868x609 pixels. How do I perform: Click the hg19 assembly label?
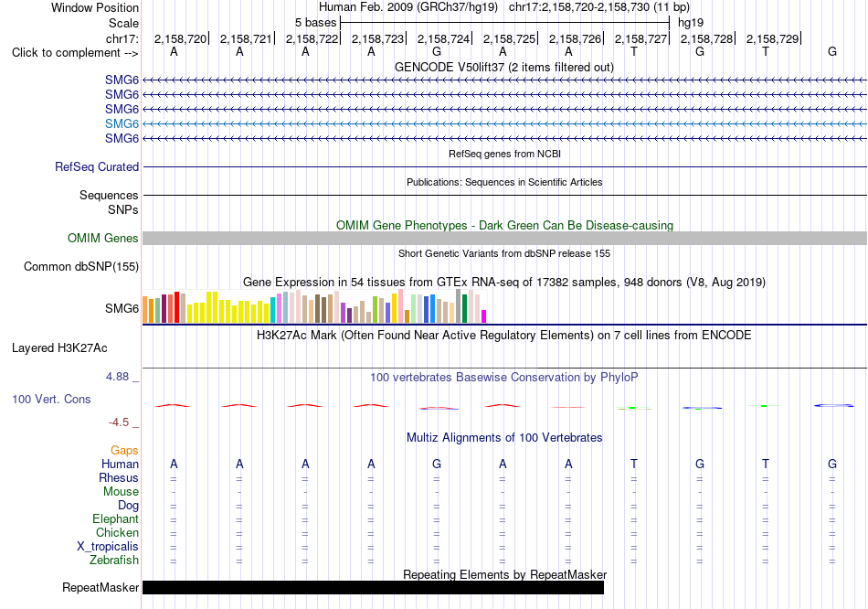pos(691,23)
